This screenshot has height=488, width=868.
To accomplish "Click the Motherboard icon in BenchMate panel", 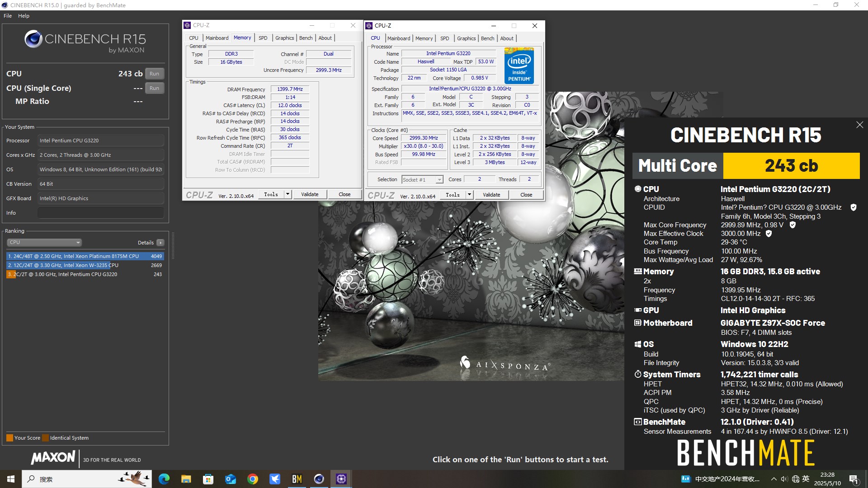I will click(x=637, y=323).
